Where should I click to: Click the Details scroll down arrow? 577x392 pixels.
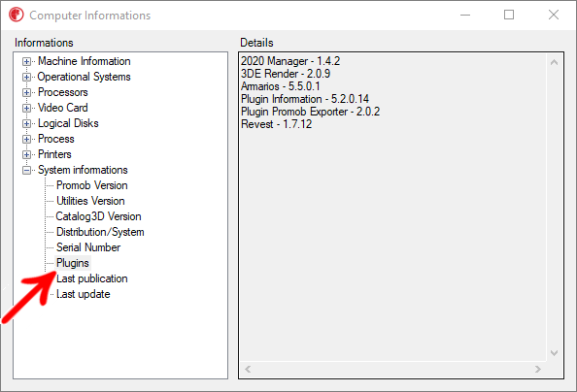point(555,353)
